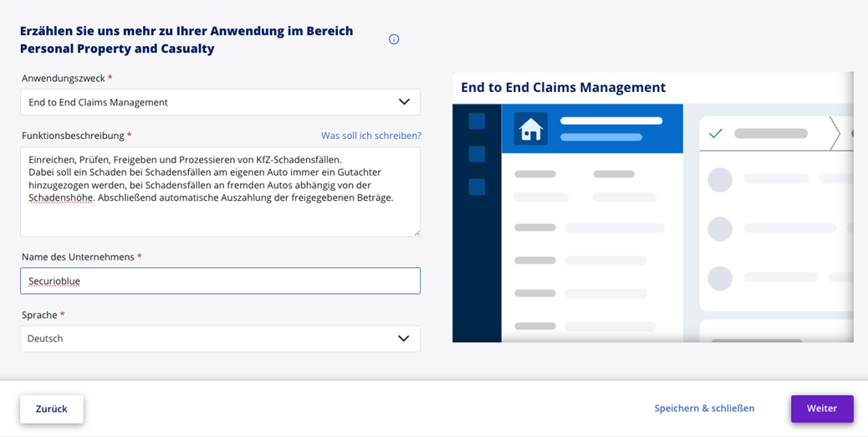The image size is (868, 437).
Task: Click the End to End Claims Management preview title
Action: [563, 87]
